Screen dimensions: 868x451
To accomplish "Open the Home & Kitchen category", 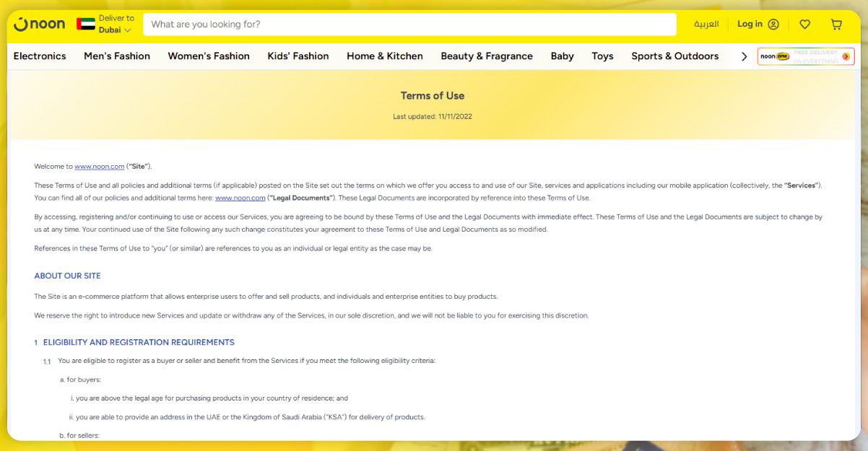I will click(x=384, y=56).
